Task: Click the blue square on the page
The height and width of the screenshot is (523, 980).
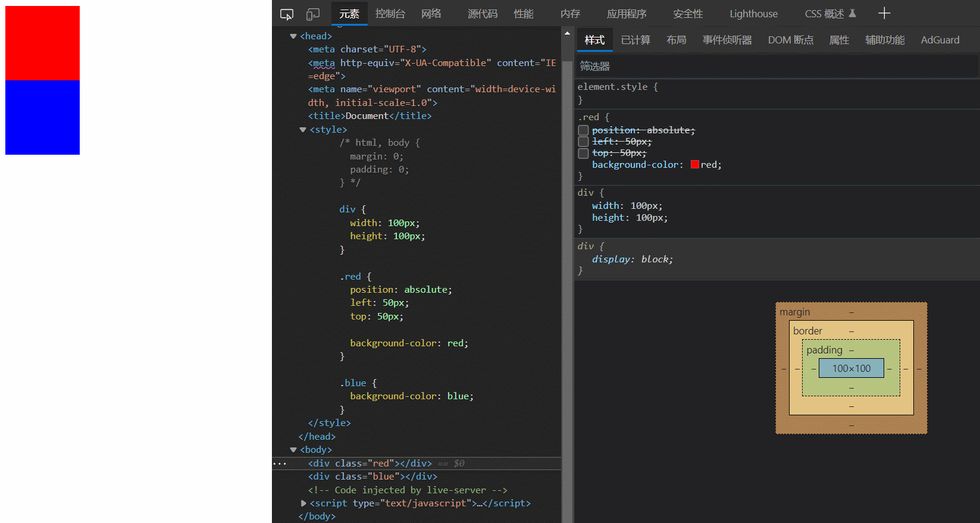Action: [42, 118]
